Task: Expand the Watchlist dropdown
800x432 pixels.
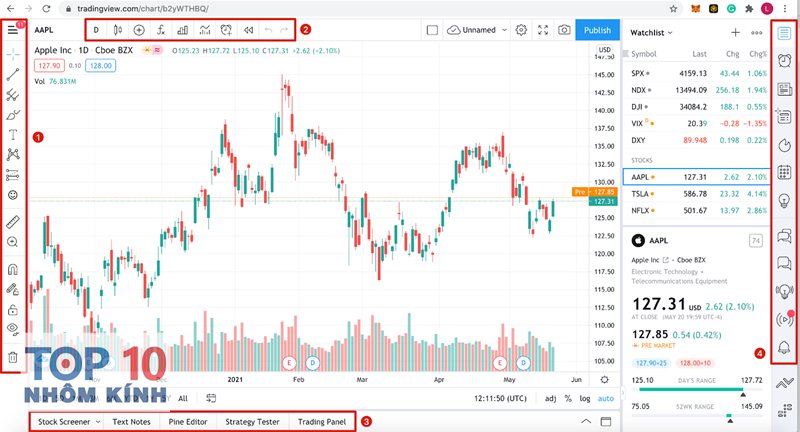Action: (652, 33)
